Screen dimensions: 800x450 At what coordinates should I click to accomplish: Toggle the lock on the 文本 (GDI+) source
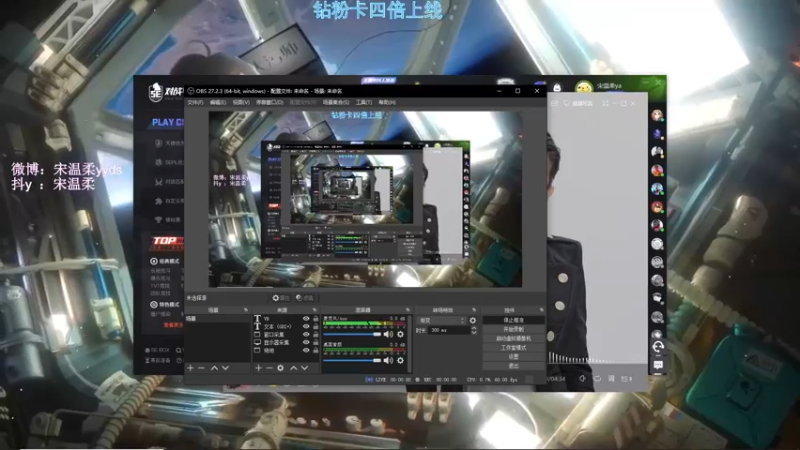click(316, 327)
